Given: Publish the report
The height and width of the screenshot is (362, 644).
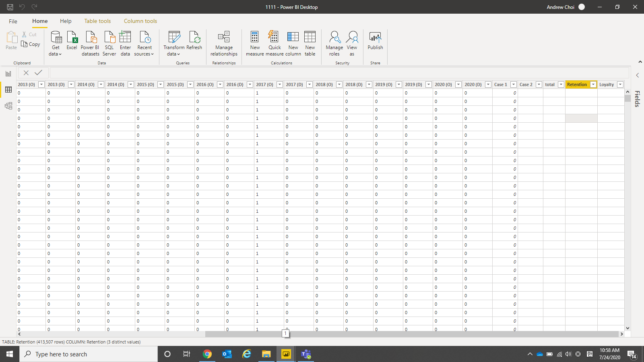Looking at the screenshot, I should pos(375,40).
